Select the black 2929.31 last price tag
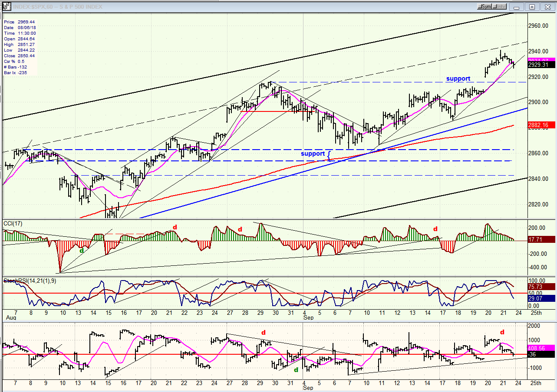Viewport: 557px width, 392px height. 541,65
